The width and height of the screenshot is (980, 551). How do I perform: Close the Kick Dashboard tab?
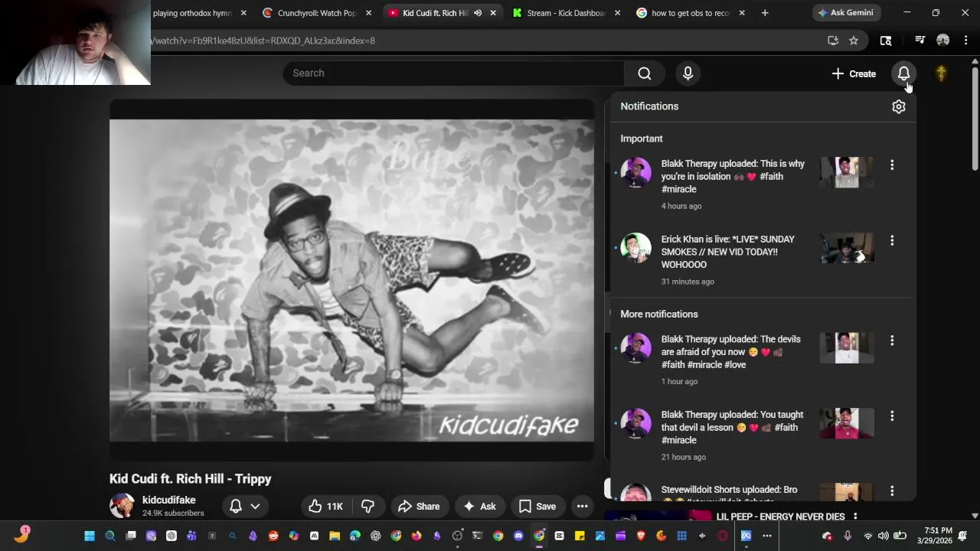click(x=617, y=13)
